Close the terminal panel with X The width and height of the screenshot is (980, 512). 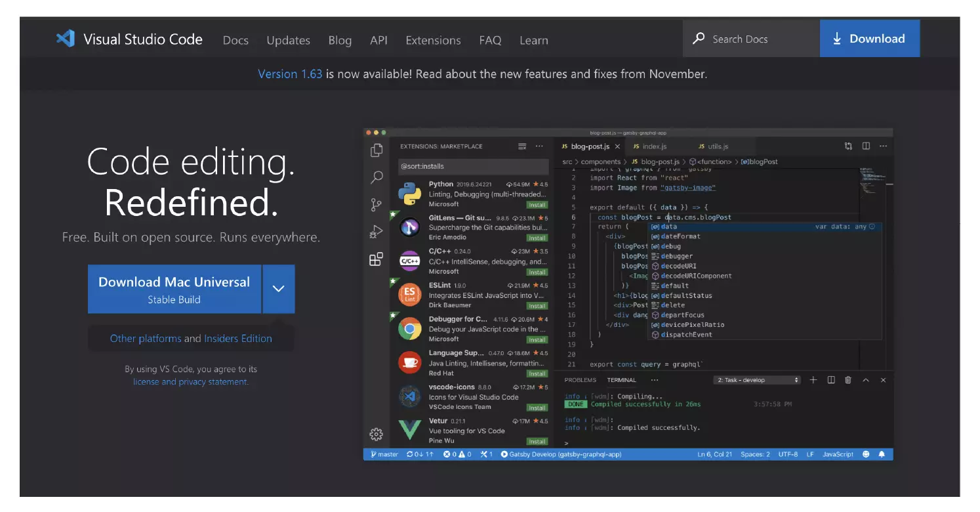pyautogui.click(x=883, y=380)
